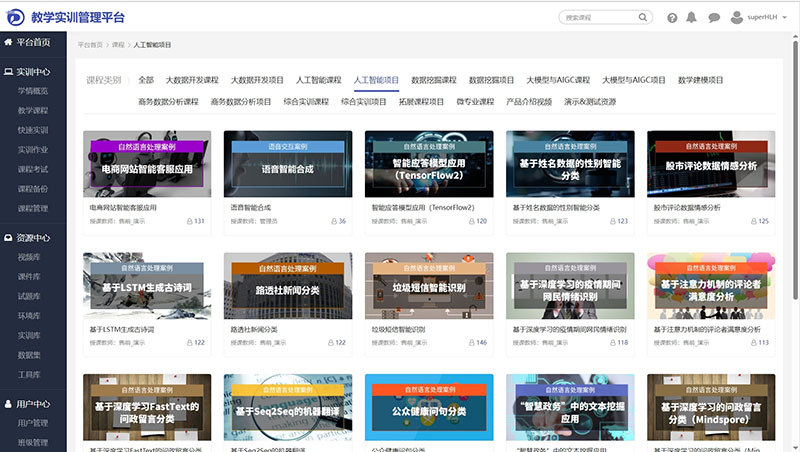Switch to the 数据挖掘课程 category tab
The width and height of the screenshot is (800, 452).
(x=434, y=80)
